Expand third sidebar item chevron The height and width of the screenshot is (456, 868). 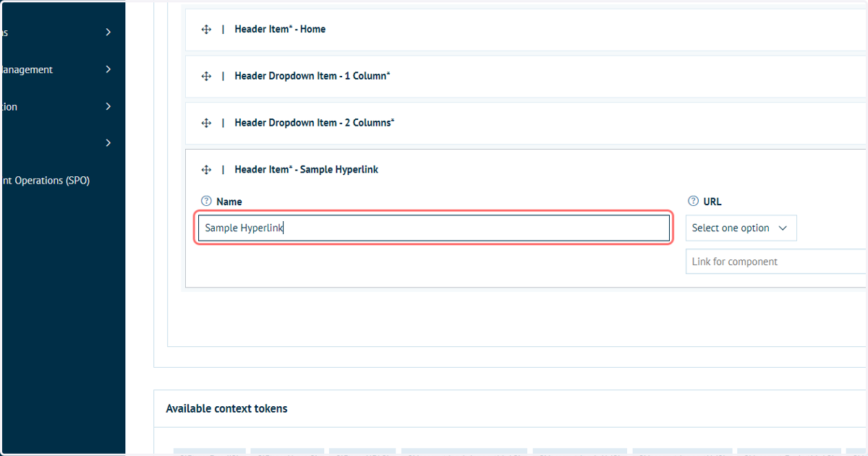point(108,106)
